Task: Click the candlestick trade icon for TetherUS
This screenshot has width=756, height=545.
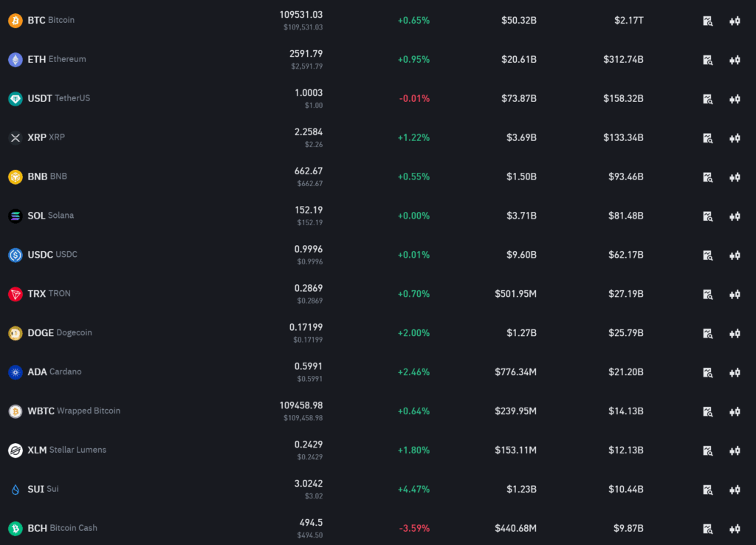Action: 735,99
